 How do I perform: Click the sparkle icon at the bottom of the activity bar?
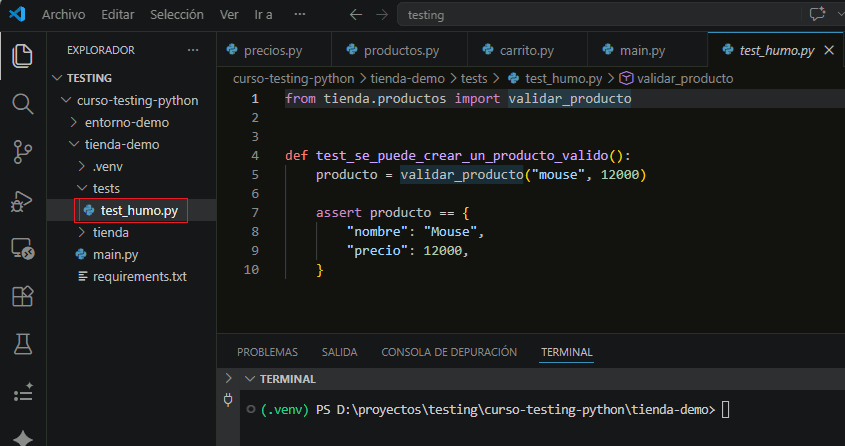(23, 437)
